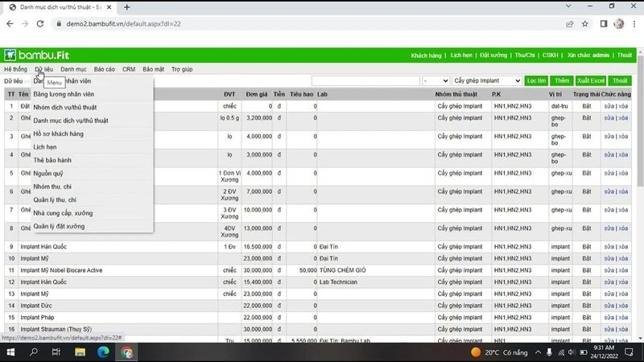Open Windows Start menu

click(x=10, y=352)
